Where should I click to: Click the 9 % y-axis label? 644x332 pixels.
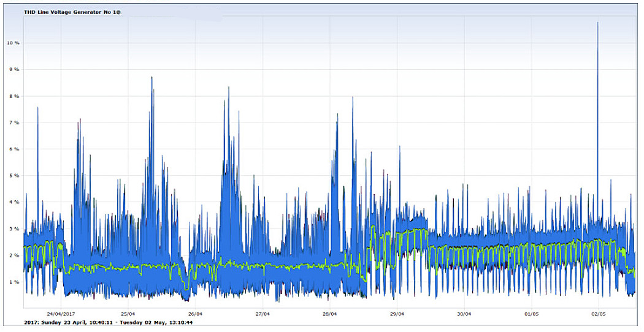point(15,70)
